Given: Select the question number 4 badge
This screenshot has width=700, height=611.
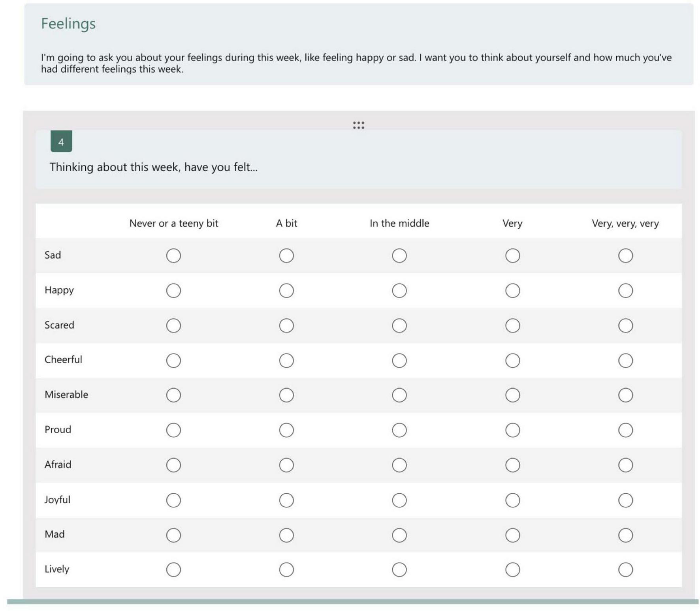Looking at the screenshot, I should pos(61,142).
